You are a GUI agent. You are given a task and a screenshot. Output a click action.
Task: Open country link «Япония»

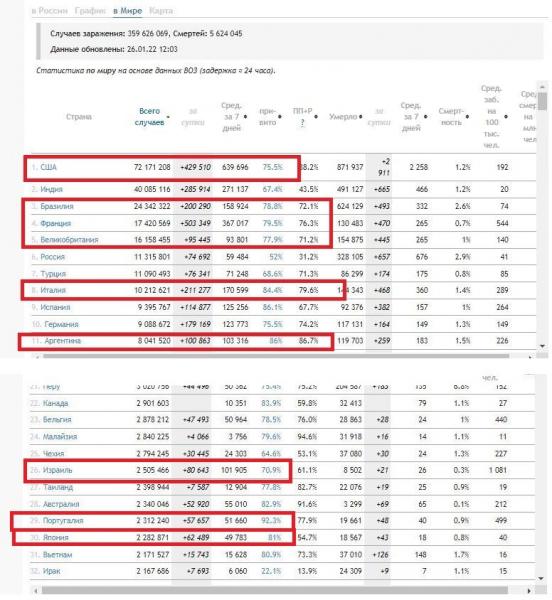[x=55, y=537]
